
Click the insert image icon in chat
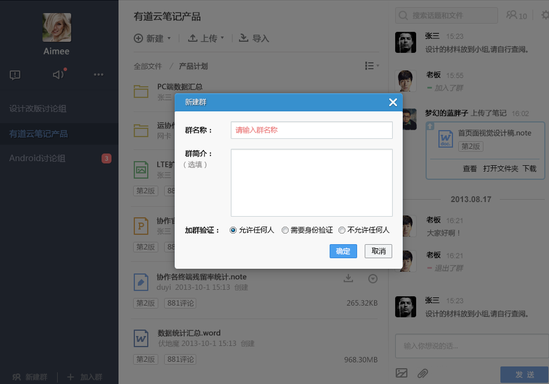(x=402, y=373)
